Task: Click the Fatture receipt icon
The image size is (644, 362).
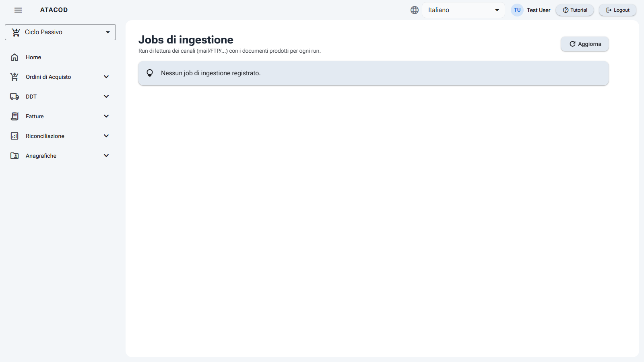Action: pos(14,116)
